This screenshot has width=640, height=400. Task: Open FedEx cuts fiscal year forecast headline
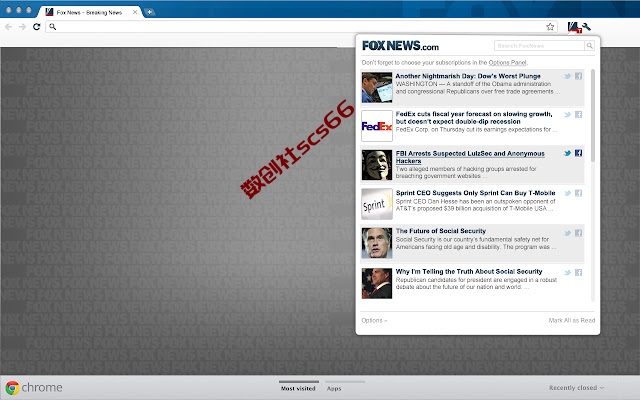coord(474,118)
